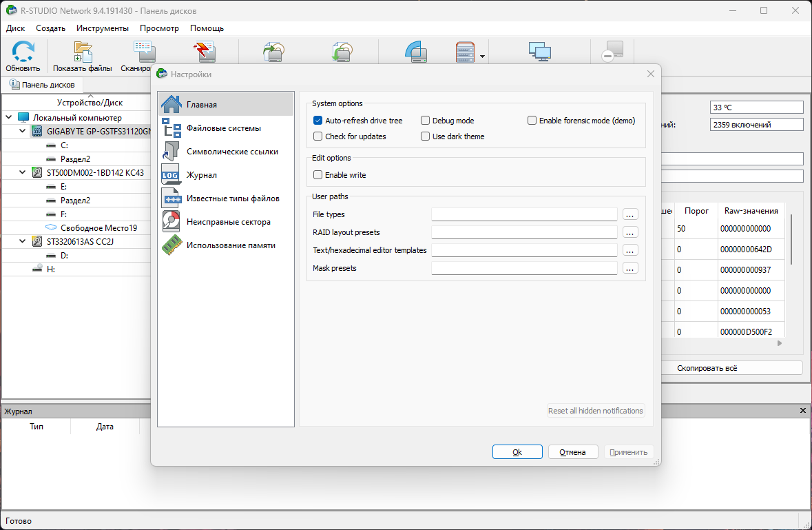This screenshot has height=530, width=812.
Task: Open Файловые системы settings section
Action: pos(226,128)
